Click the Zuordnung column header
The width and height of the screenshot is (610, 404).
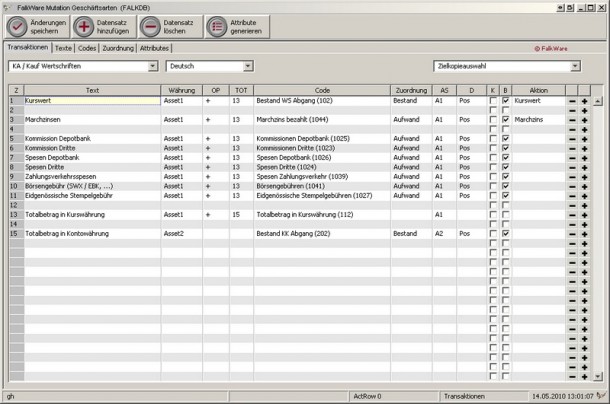click(410, 90)
